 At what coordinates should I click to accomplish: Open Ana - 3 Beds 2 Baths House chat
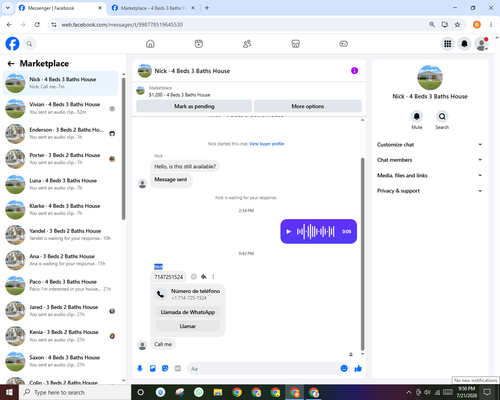[60, 260]
